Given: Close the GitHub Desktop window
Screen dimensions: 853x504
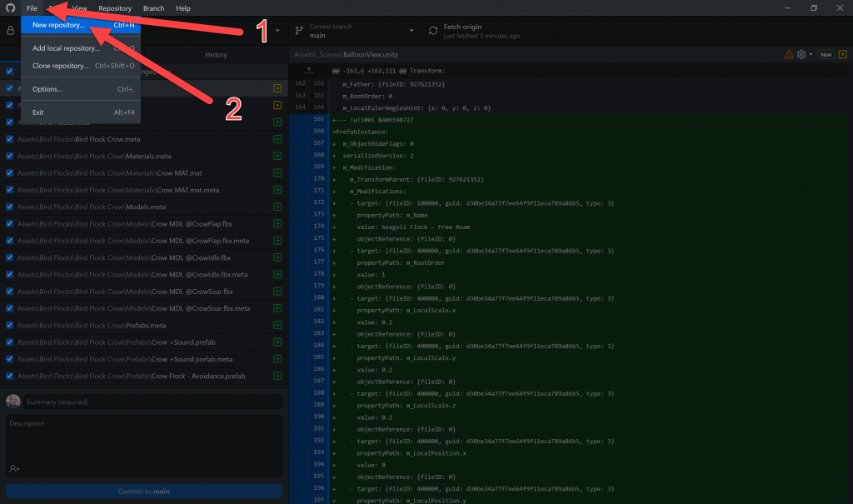Looking at the screenshot, I should [840, 8].
